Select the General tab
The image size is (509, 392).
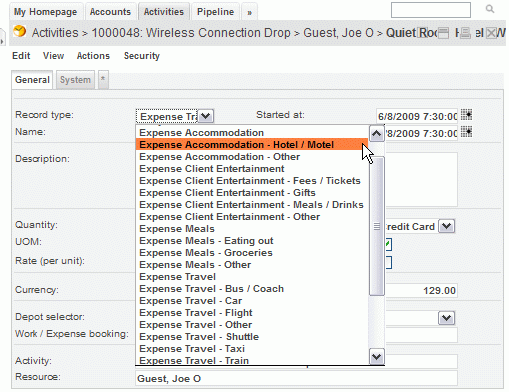click(32, 80)
